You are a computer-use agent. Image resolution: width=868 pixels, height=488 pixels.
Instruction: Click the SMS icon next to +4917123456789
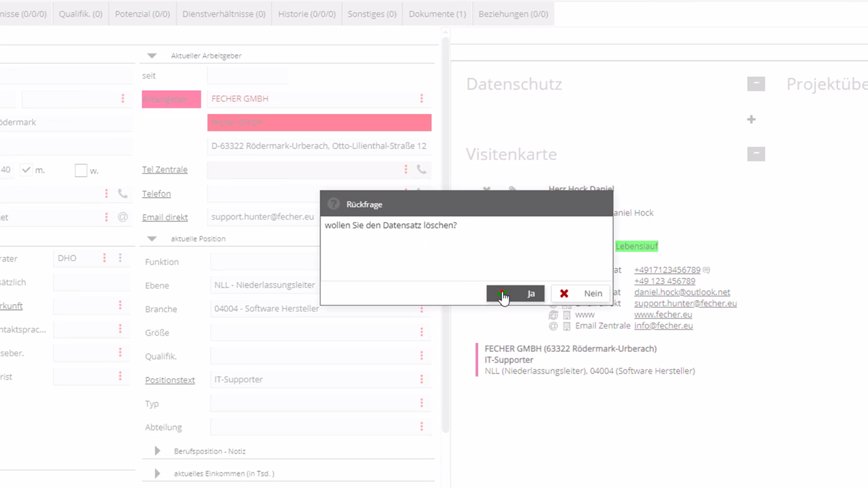pyautogui.click(x=707, y=270)
